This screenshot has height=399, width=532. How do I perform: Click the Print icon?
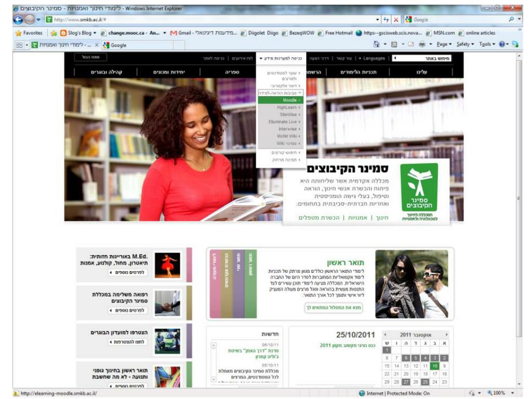coord(422,44)
